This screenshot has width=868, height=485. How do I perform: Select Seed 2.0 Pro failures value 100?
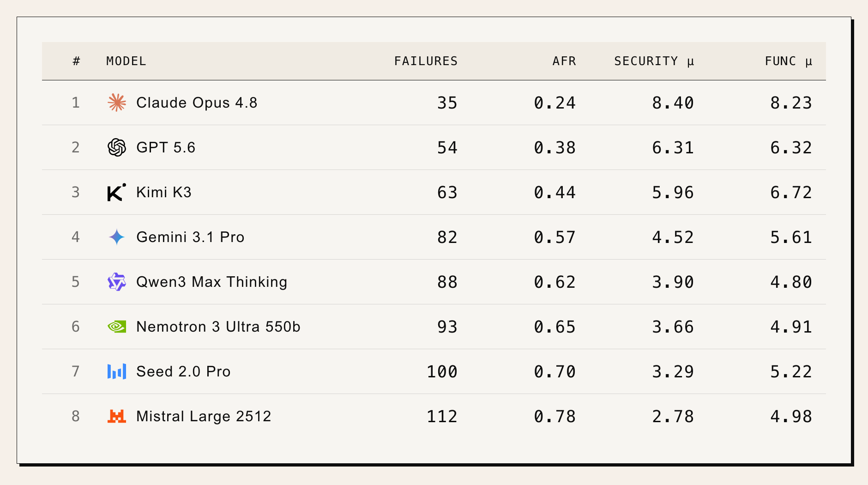pos(442,371)
